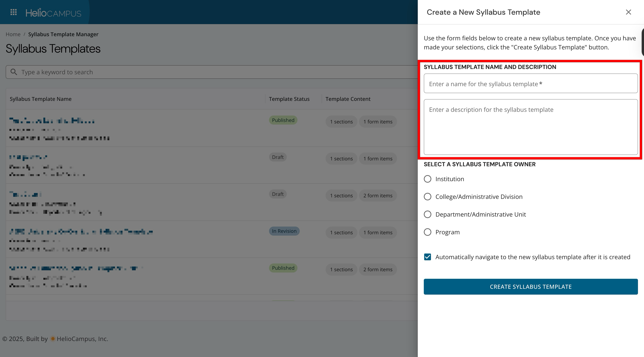Select the Program radio button

428,232
